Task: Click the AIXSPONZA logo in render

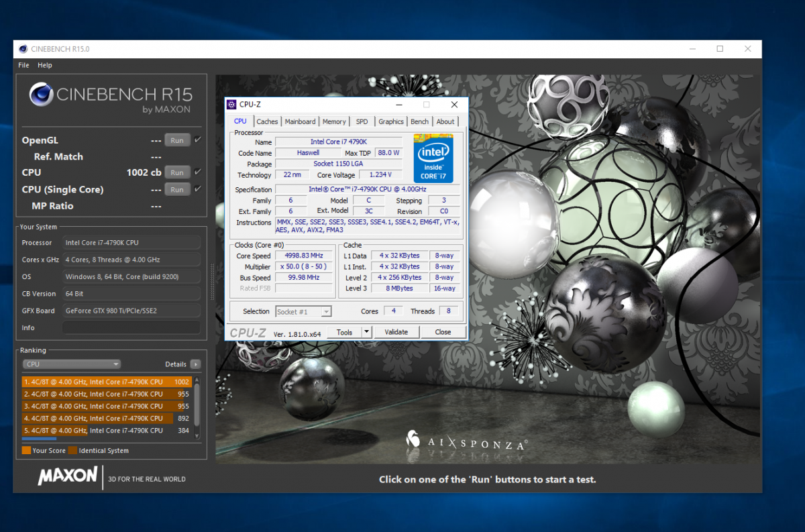Action: click(x=467, y=440)
